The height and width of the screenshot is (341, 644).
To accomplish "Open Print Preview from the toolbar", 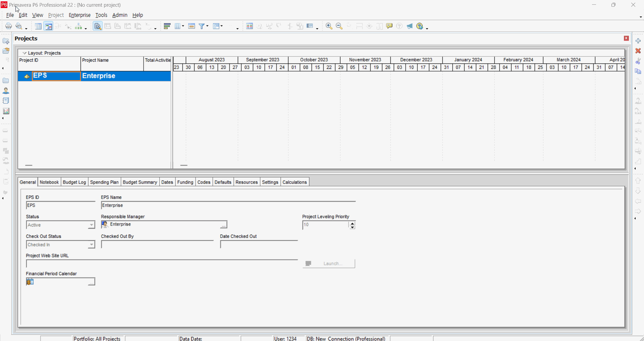I will point(19,26).
